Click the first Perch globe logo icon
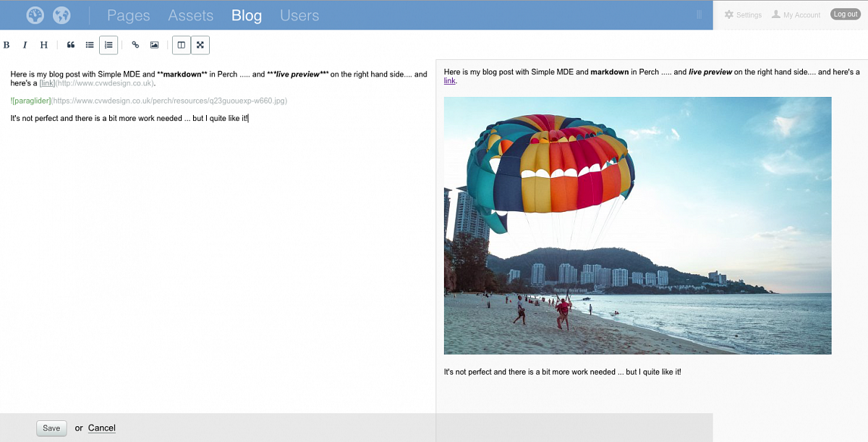This screenshot has width=868, height=442. click(x=35, y=14)
